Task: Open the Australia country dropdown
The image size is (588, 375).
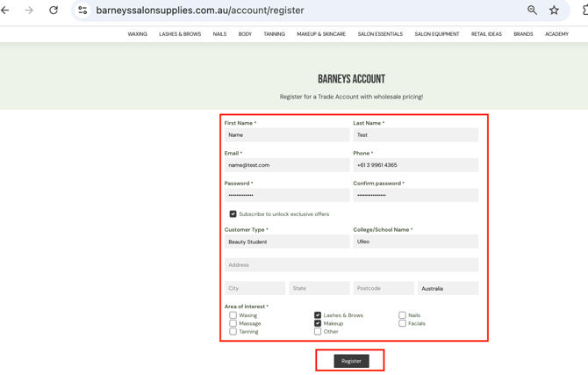Action: [448, 288]
